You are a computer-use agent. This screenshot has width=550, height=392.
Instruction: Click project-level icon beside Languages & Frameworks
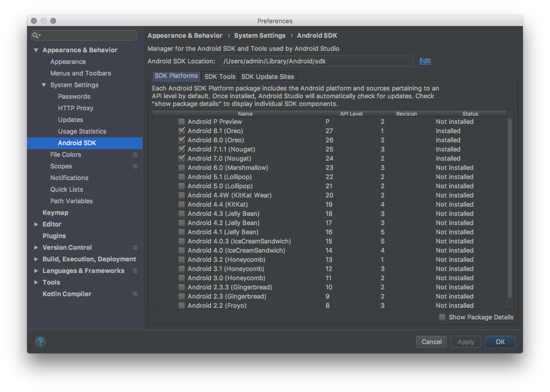[x=135, y=271]
